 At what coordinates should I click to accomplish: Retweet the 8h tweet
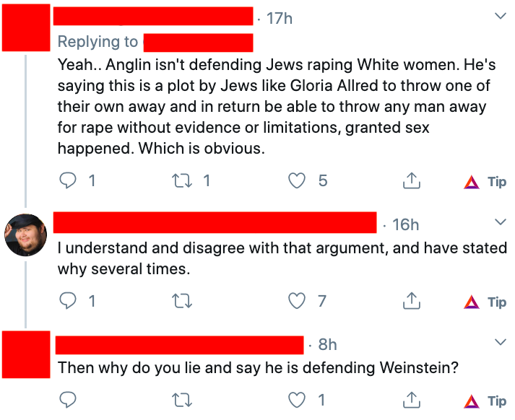(x=183, y=399)
